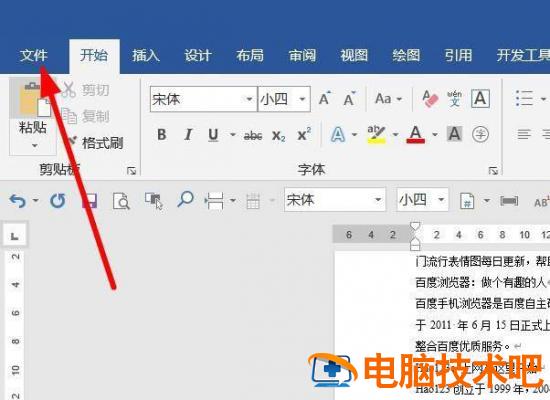550x400 pixels.
Task: Toggle subscript formatting
Action: (x=279, y=135)
